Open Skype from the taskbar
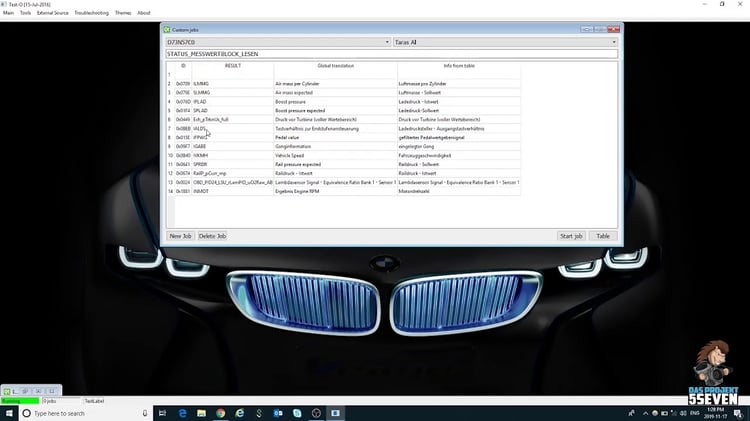Viewport: 750px width, 421px height. [x=297, y=413]
